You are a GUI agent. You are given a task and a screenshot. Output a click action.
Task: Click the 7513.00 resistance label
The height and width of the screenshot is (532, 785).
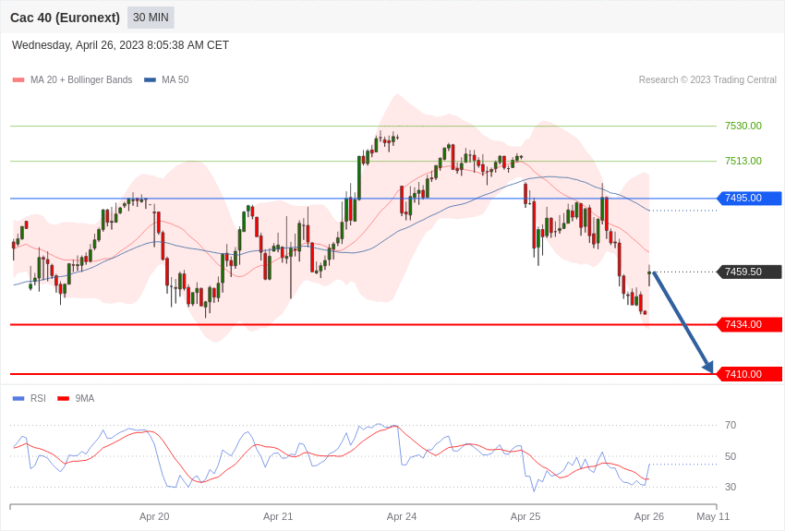pyautogui.click(x=743, y=161)
